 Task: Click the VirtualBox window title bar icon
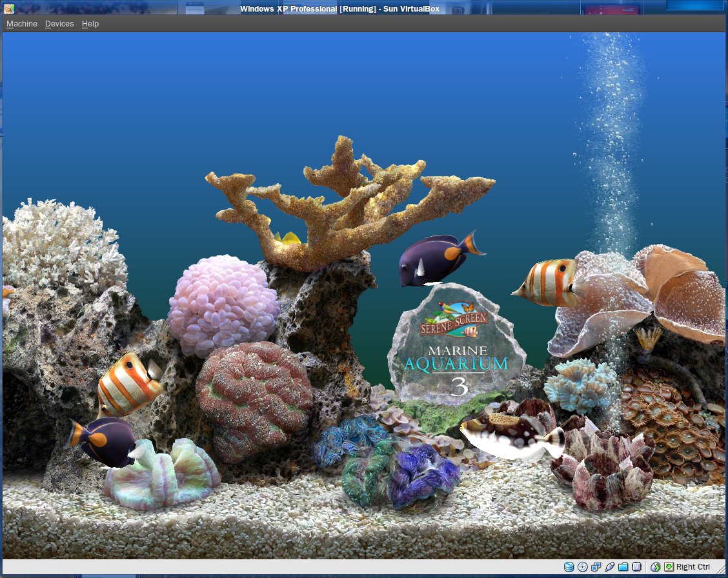[x=8, y=8]
